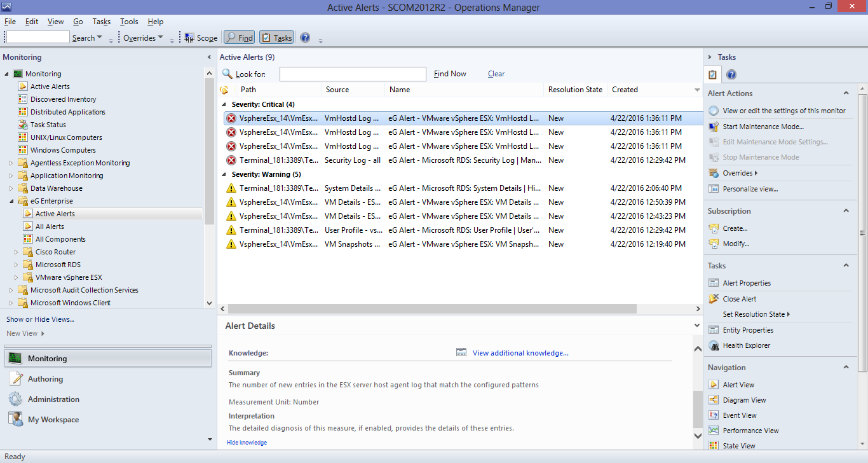The width and height of the screenshot is (868, 463).
Task: Expand Microsoft RDS folder
Action: pyautogui.click(x=16, y=265)
